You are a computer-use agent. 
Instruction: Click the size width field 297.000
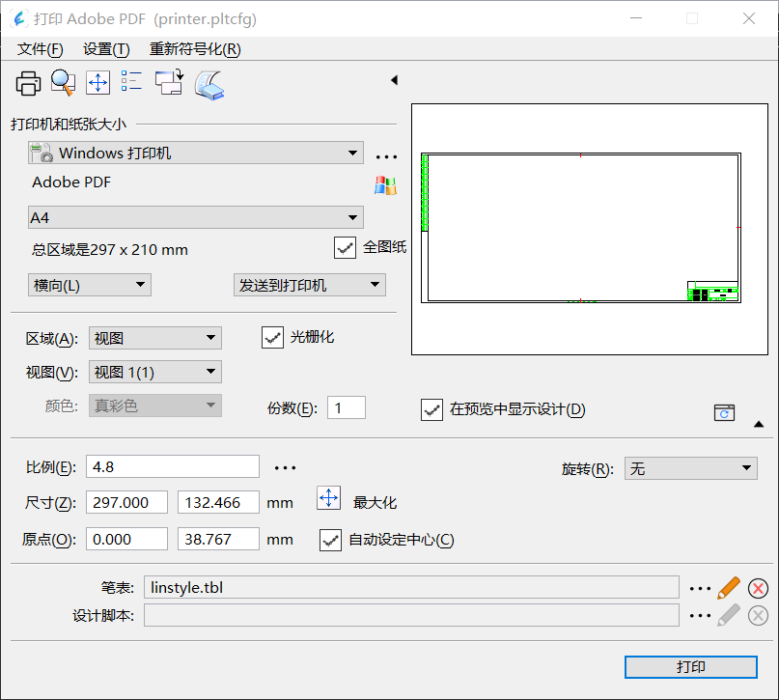coord(126,502)
